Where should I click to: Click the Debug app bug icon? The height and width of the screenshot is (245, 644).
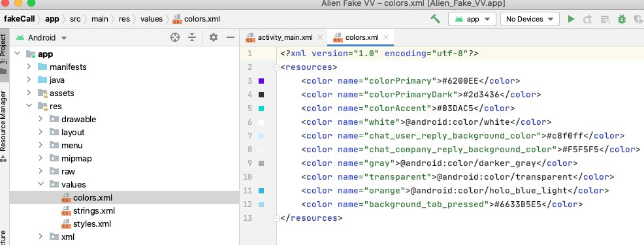point(621,19)
